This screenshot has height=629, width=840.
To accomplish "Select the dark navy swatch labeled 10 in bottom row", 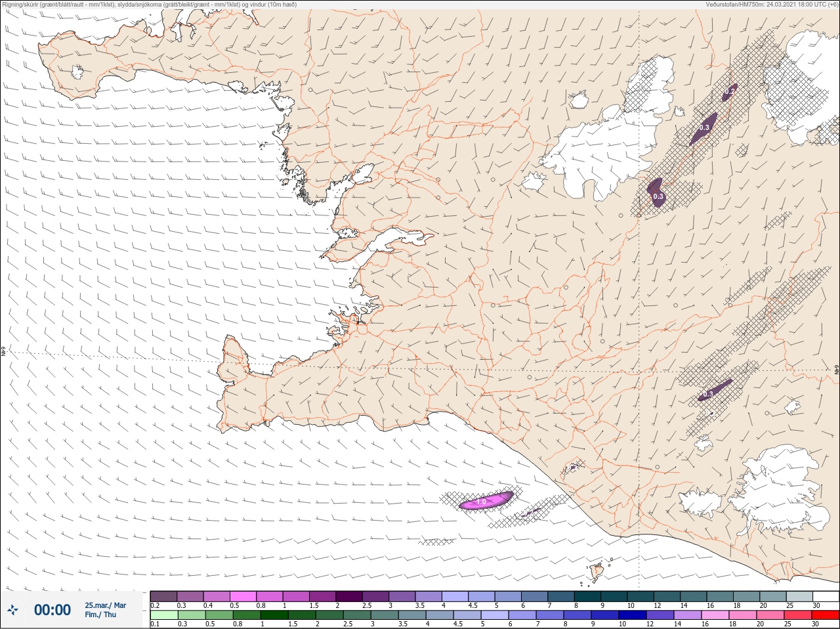I will click(x=632, y=615).
